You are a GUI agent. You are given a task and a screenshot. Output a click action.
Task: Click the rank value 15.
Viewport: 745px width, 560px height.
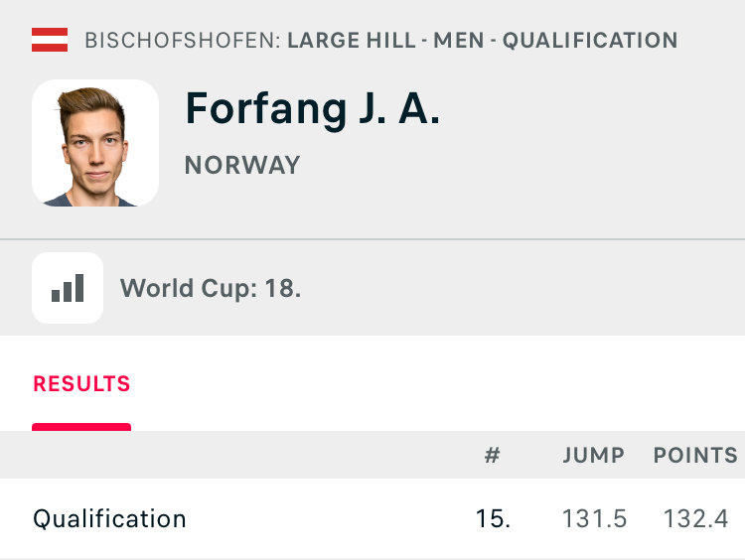click(493, 518)
